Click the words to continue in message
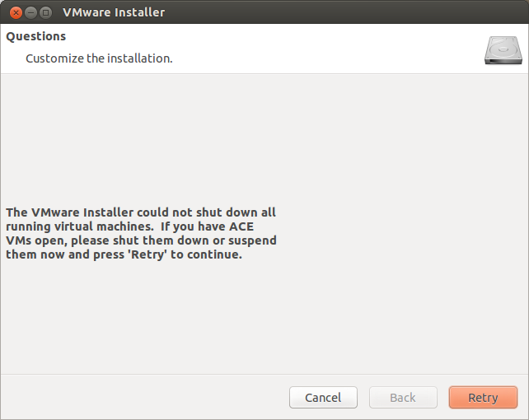 (x=206, y=254)
